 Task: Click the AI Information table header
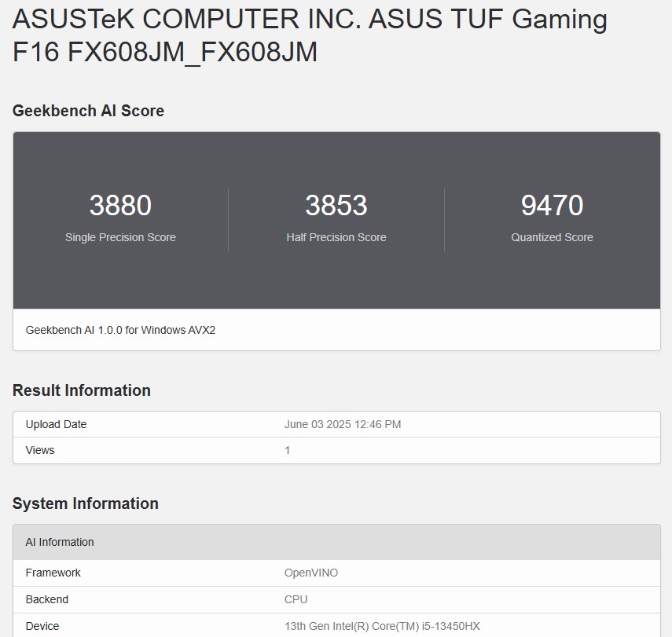pyautogui.click(x=60, y=542)
